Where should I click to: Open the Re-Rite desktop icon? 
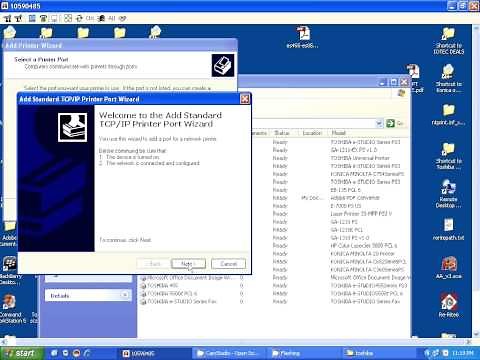(449, 306)
